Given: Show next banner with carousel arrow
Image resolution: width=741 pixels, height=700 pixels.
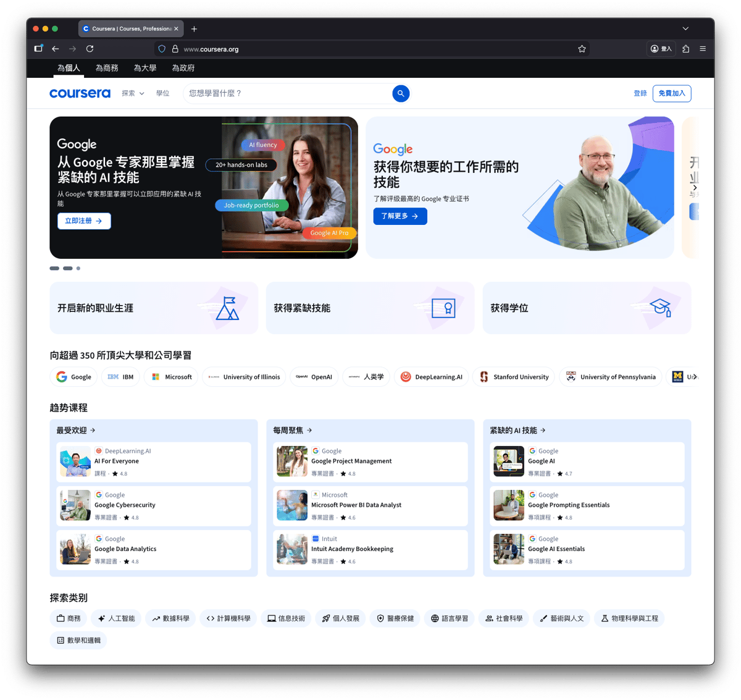Looking at the screenshot, I should [x=695, y=187].
